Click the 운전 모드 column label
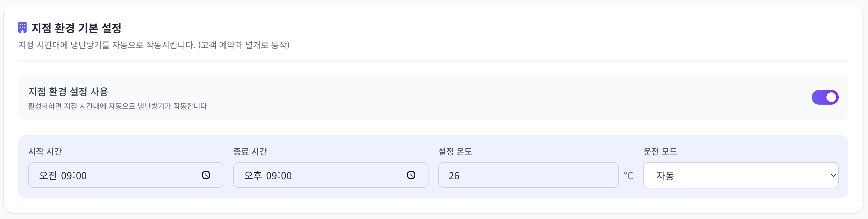Viewport: 868px width, 219px height. (x=660, y=151)
